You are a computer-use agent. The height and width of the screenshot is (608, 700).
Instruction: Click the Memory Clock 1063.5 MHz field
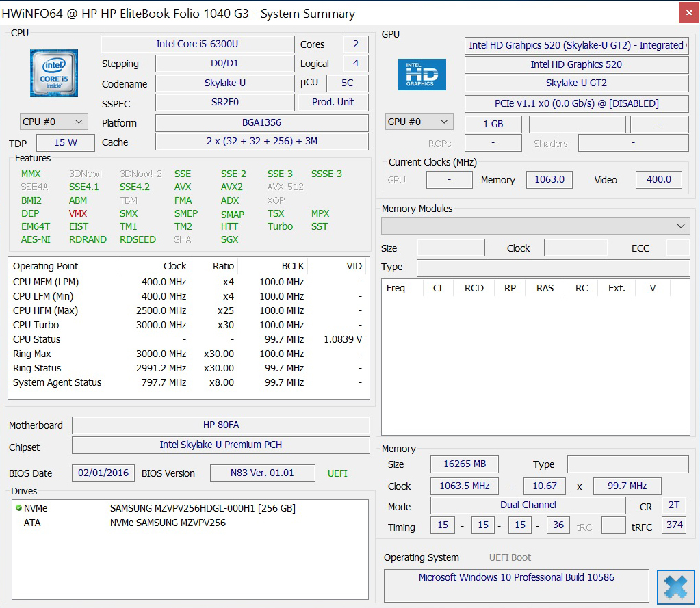tap(465, 486)
